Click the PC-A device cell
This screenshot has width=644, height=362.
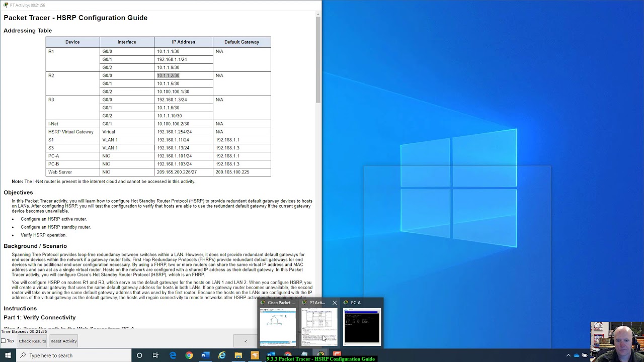click(72, 156)
